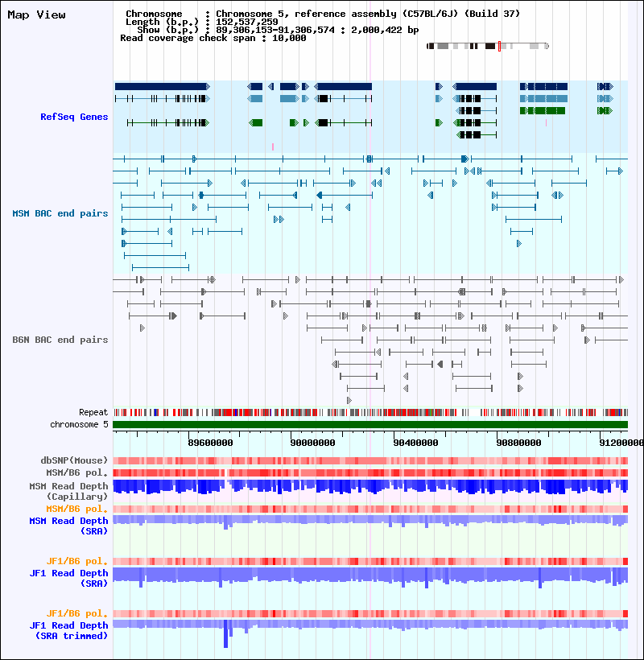Select the dbSNP(Mouse) track label
Viewport: 644px width, 660px height.
point(74,460)
